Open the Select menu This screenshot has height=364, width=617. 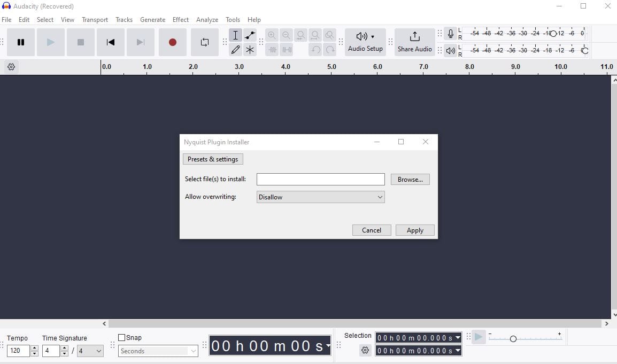[45, 20]
